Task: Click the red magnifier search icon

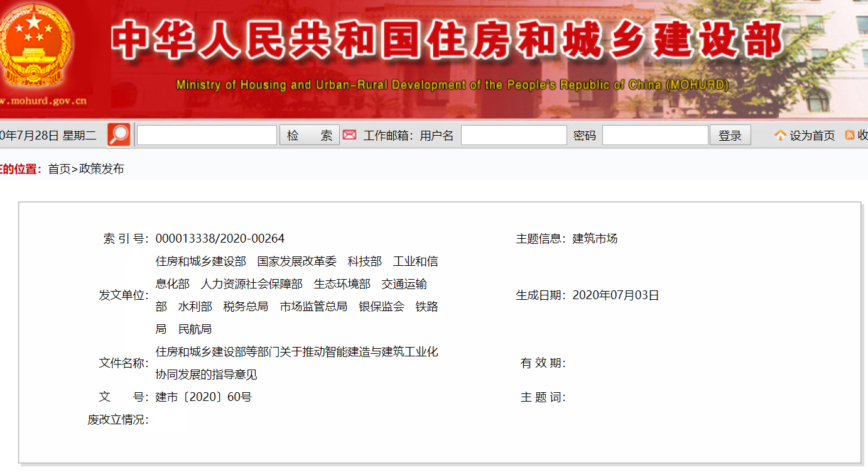Action: click(x=120, y=134)
